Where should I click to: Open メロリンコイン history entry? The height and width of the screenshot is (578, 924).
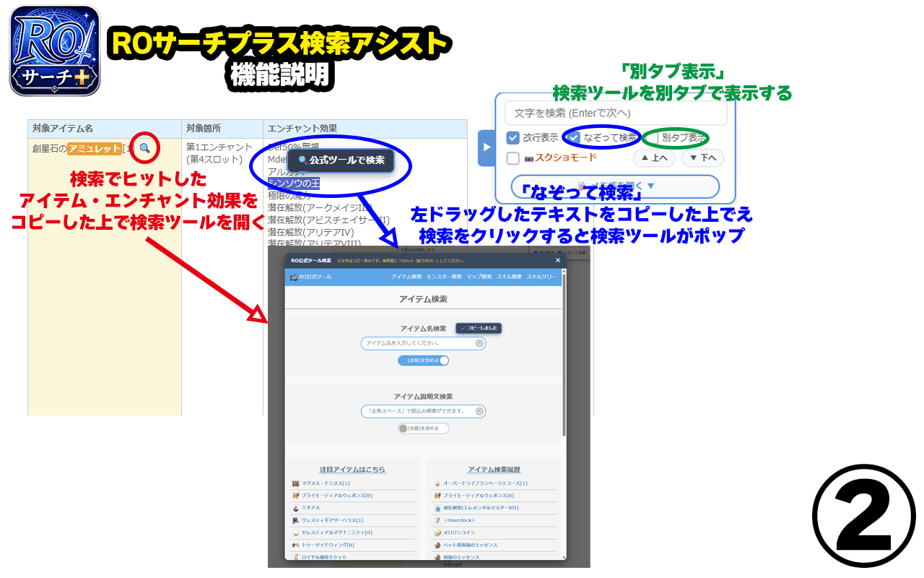(x=460, y=532)
